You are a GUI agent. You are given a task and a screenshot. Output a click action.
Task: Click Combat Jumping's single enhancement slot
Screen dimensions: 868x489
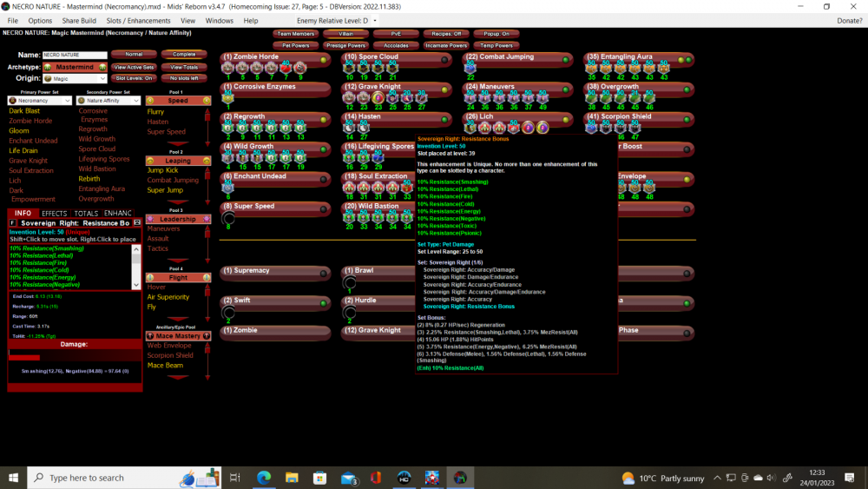pyautogui.click(x=470, y=68)
